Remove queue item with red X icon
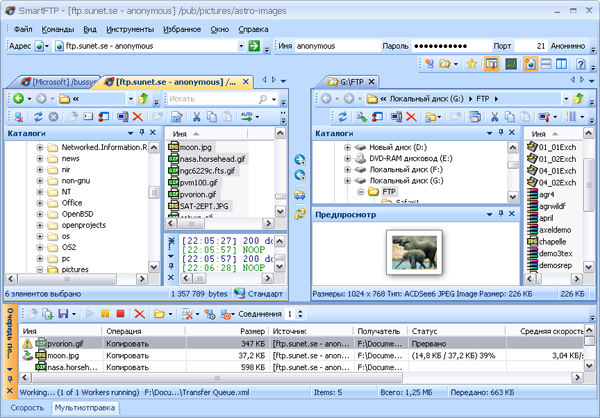This screenshot has height=418, width=600. coord(140,314)
